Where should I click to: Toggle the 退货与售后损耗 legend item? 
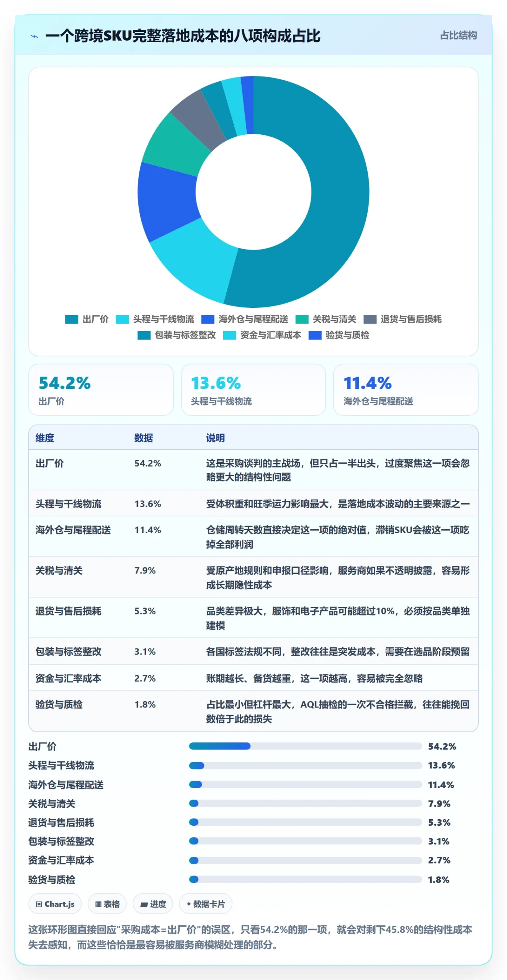pos(402,319)
